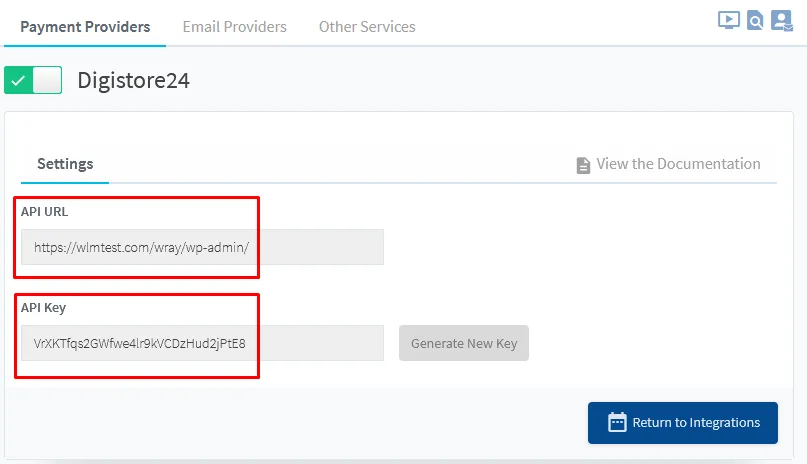The image size is (807, 464).
Task: Click the Generate New Key button
Action: pyautogui.click(x=464, y=343)
